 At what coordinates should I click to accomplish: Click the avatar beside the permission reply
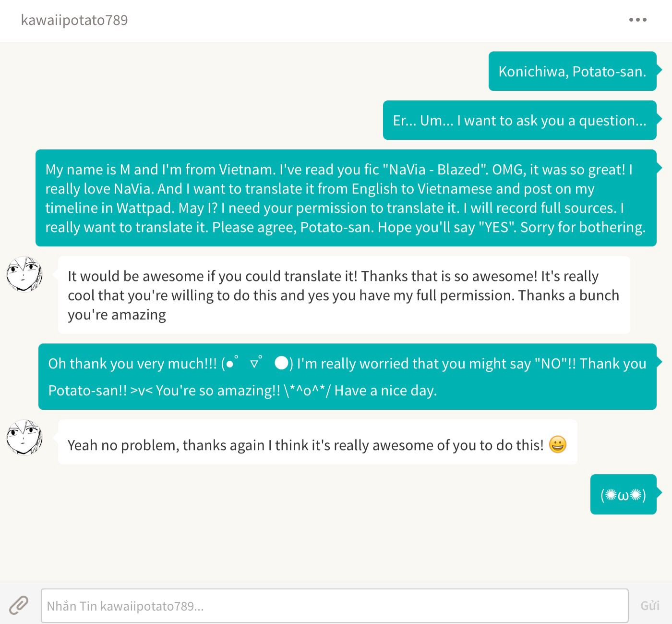tap(24, 274)
